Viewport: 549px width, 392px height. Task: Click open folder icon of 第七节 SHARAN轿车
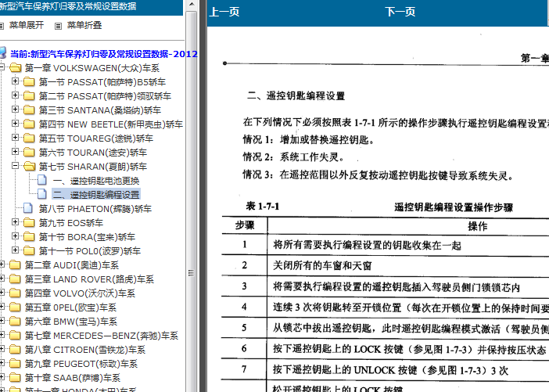click(x=30, y=166)
